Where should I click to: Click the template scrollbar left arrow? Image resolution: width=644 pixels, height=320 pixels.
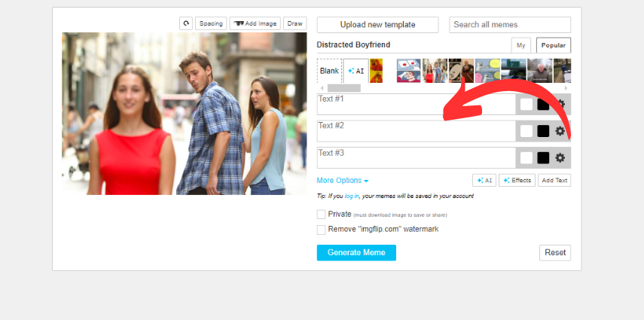tap(322, 88)
